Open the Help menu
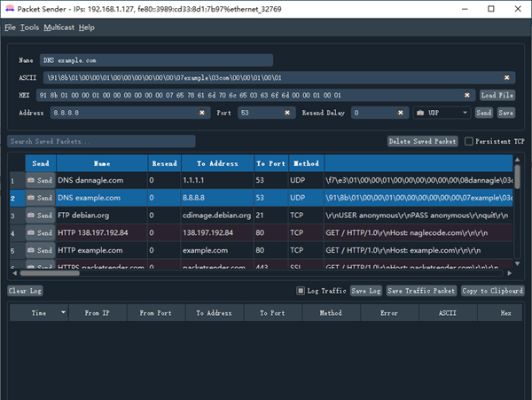Image resolution: width=532 pixels, height=400 pixels. tap(87, 27)
